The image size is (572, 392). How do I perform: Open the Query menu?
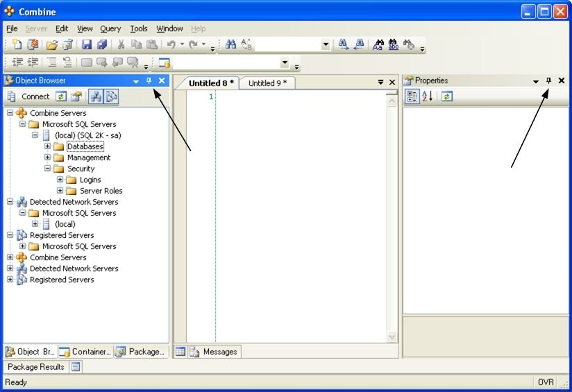110,28
